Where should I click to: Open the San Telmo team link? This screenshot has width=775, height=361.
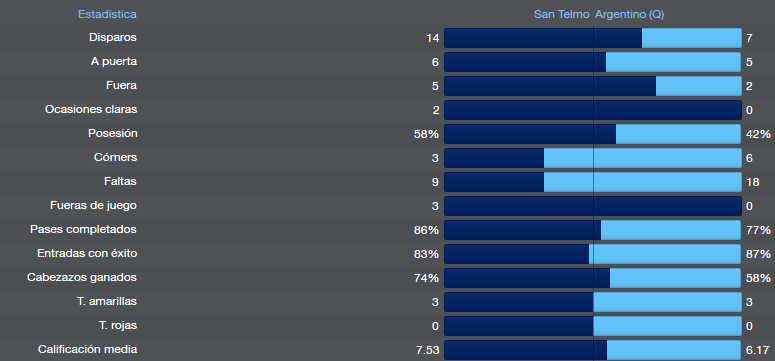[561, 14]
